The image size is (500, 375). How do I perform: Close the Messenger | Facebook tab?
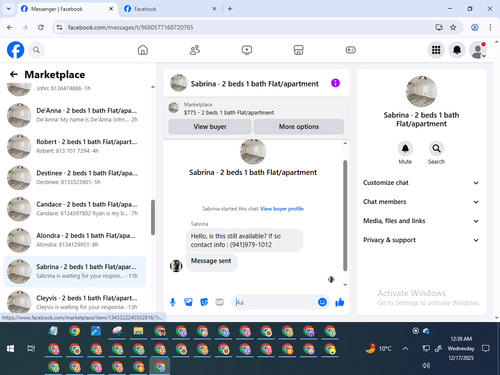(x=111, y=9)
